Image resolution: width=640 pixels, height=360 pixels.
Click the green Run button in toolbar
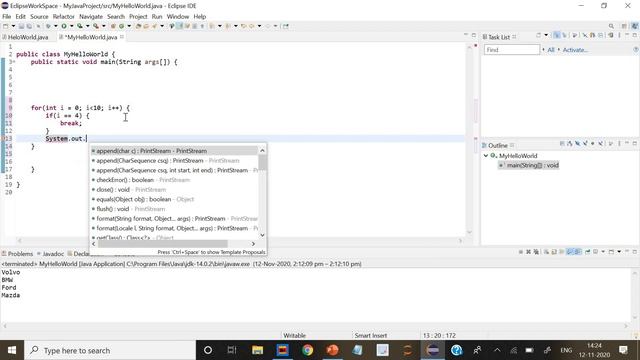pyautogui.click(x=64, y=26)
